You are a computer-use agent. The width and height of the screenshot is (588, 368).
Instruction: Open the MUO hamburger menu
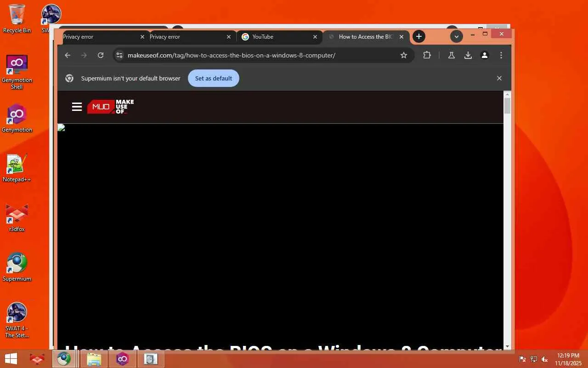pyautogui.click(x=77, y=107)
